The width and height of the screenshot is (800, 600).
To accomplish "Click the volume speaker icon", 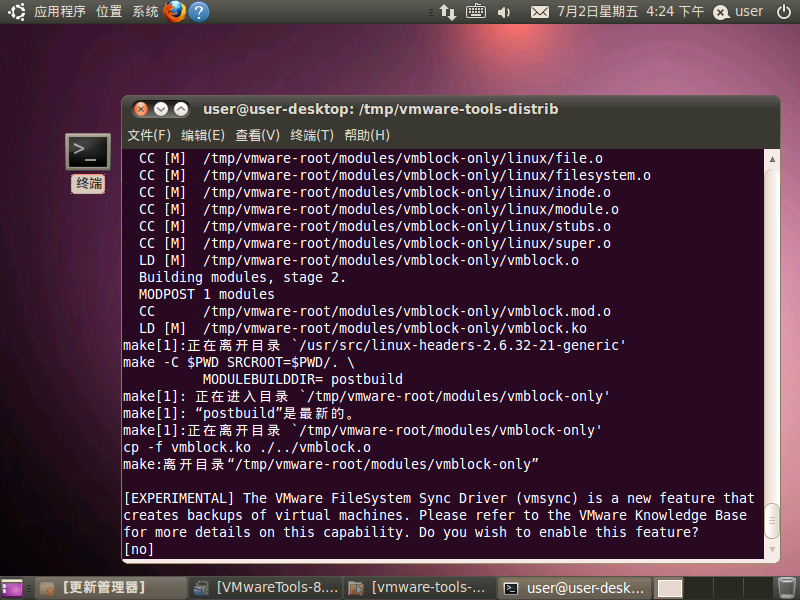I will pos(503,12).
